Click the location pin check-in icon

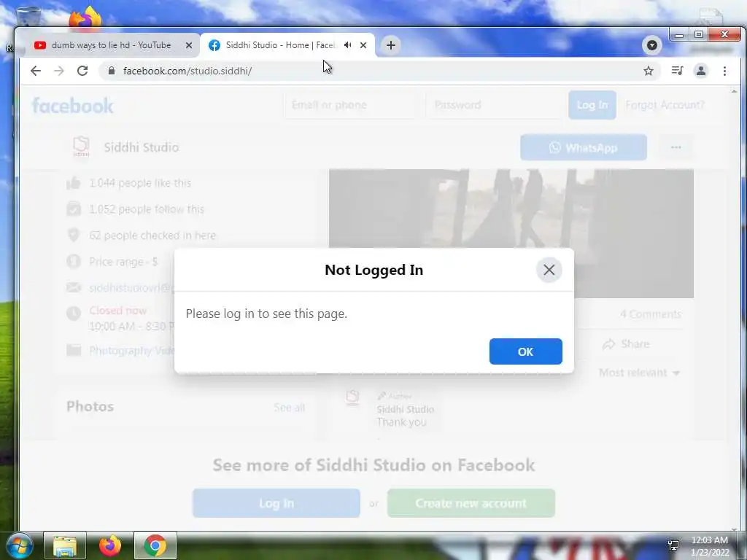[74, 236]
